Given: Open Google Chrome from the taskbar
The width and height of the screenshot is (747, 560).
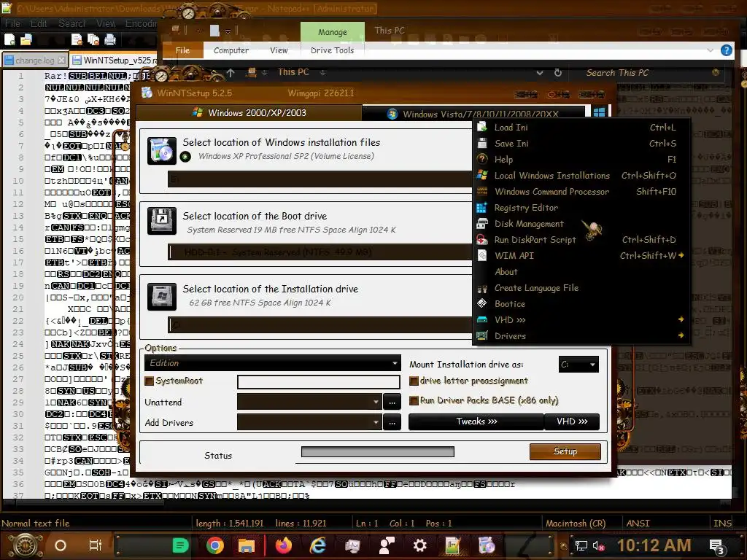Looking at the screenshot, I should pyautogui.click(x=215, y=545).
